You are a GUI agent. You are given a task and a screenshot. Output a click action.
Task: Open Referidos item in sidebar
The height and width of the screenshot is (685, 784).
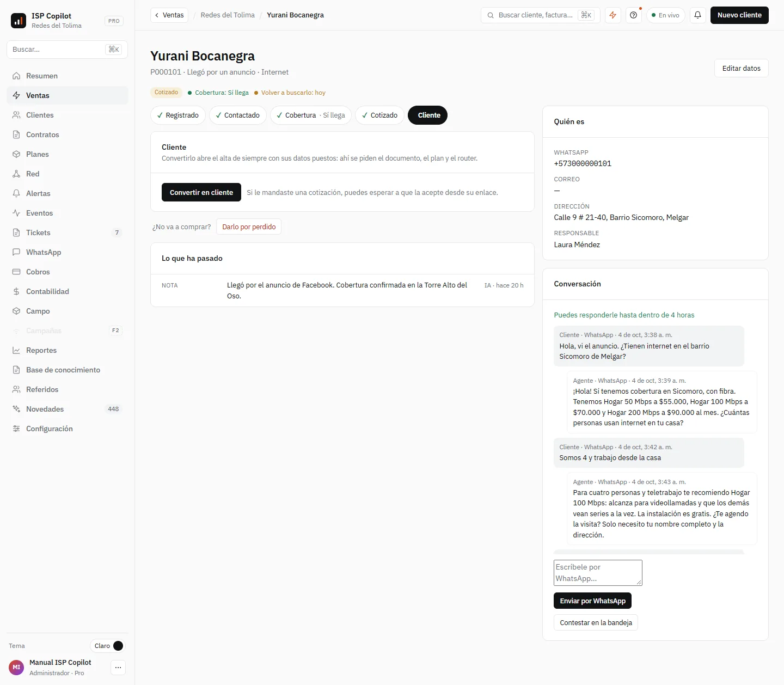point(68,389)
